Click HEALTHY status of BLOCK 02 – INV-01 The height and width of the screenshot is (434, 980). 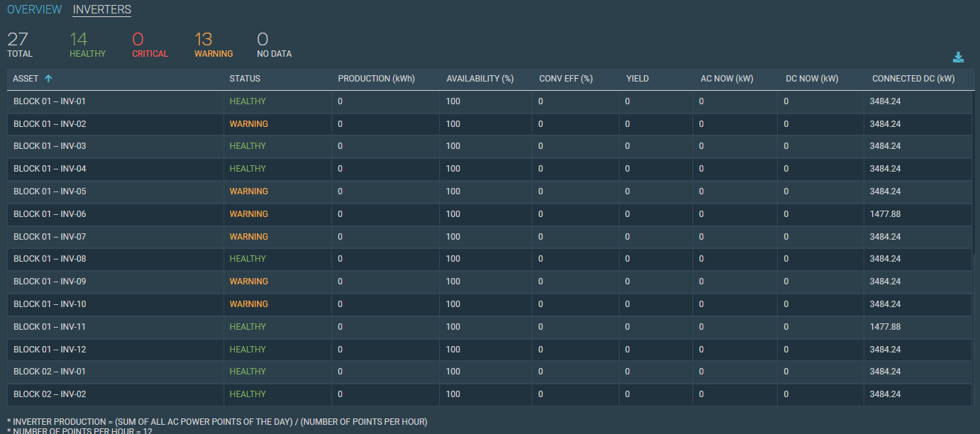pyautogui.click(x=248, y=372)
